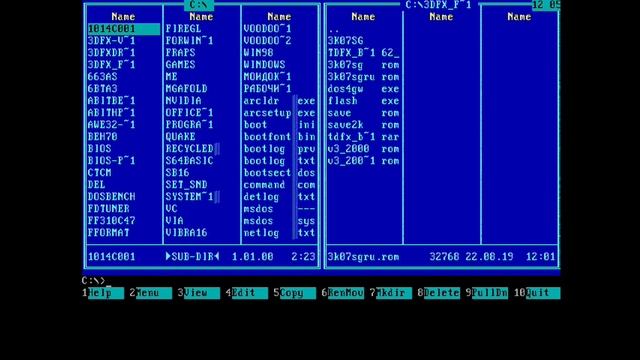Select the arcldr exe file
The image size is (640, 360).
[x=279, y=101]
